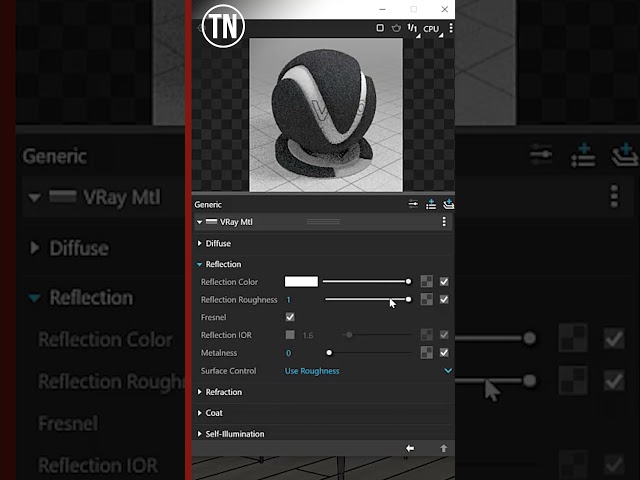Click the teapot render preview icon

[396, 28]
